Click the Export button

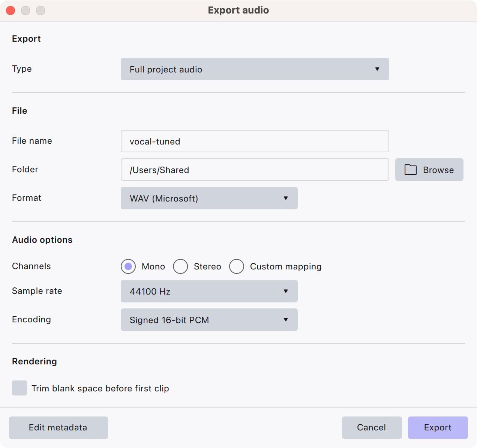click(x=438, y=428)
